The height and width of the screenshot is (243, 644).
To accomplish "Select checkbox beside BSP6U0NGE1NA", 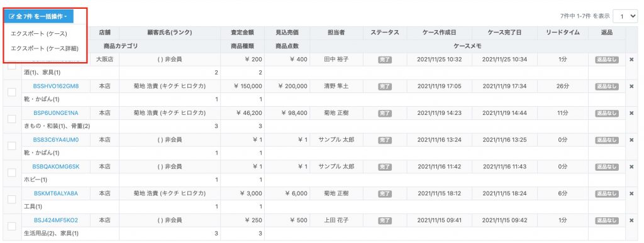I will click(x=12, y=119).
